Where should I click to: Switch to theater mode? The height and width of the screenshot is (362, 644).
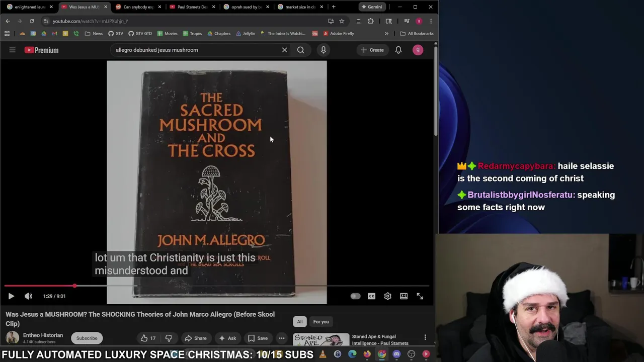tap(404, 296)
